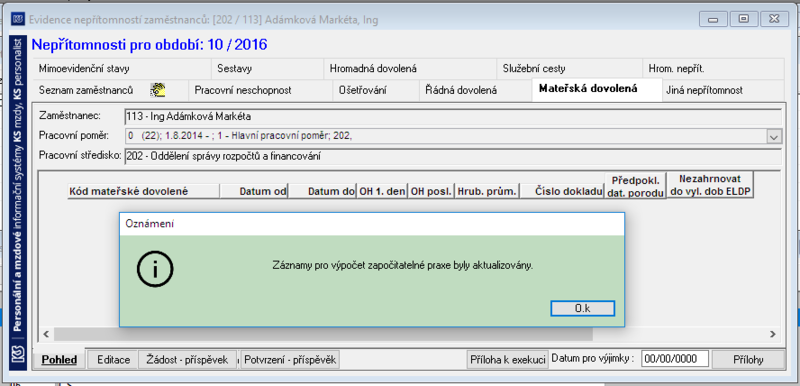Close the Evidence nepřítomností window
The width and height of the screenshot is (800, 386).
tap(774, 19)
